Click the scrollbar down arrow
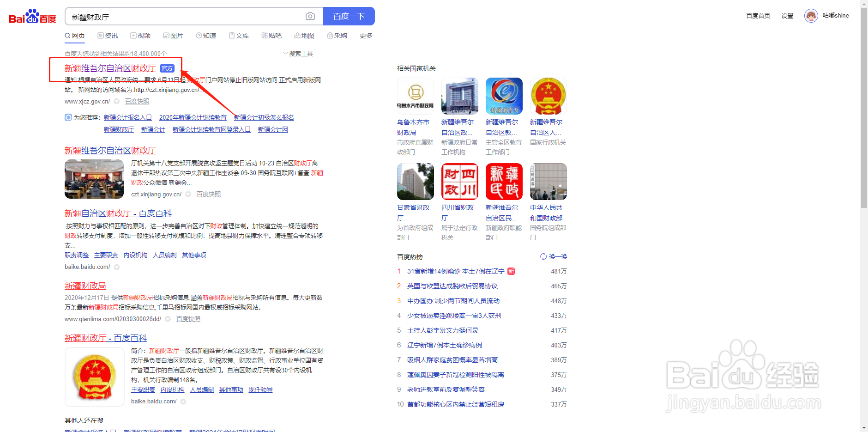The width and height of the screenshot is (868, 432). tap(864, 428)
